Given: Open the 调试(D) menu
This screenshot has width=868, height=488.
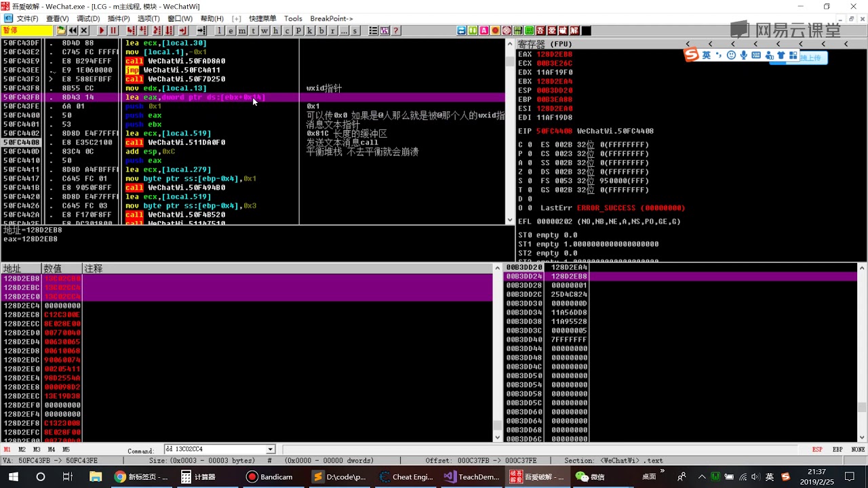Looking at the screenshot, I should click(88, 18).
